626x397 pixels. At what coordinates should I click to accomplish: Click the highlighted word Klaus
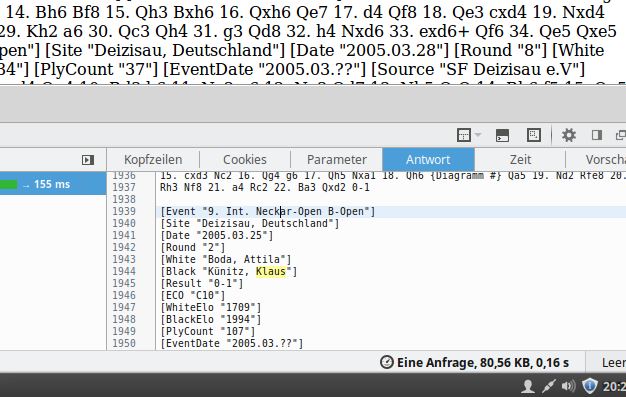pos(271,271)
